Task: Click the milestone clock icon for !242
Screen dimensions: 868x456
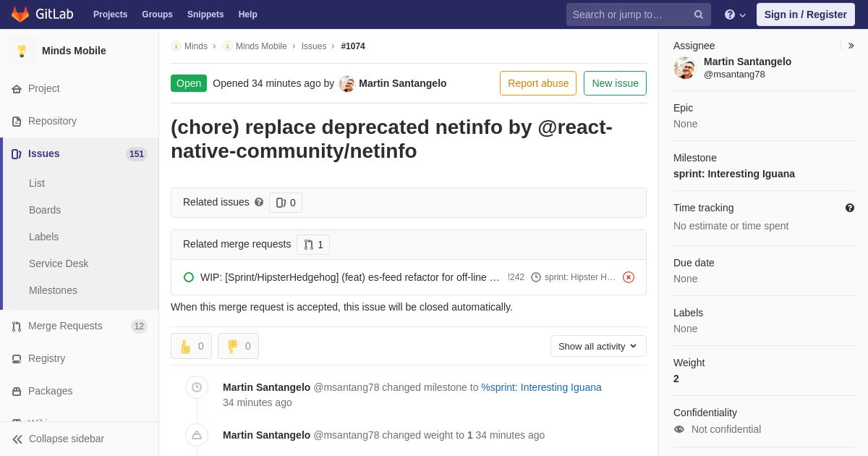Action: tap(536, 277)
